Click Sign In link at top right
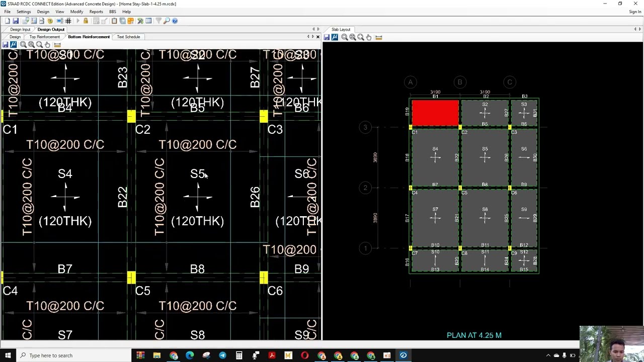 pos(635,12)
